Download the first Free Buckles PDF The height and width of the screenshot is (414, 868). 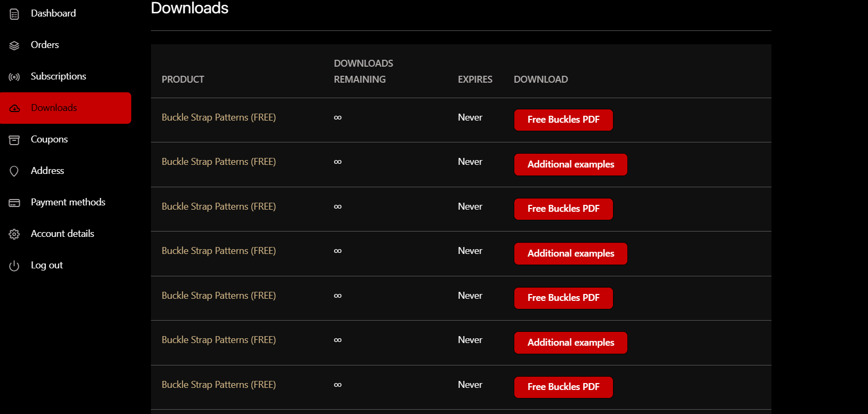(x=563, y=120)
